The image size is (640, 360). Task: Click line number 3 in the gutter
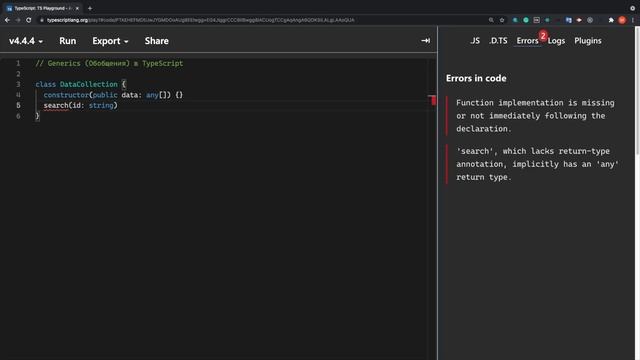point(18,84)
